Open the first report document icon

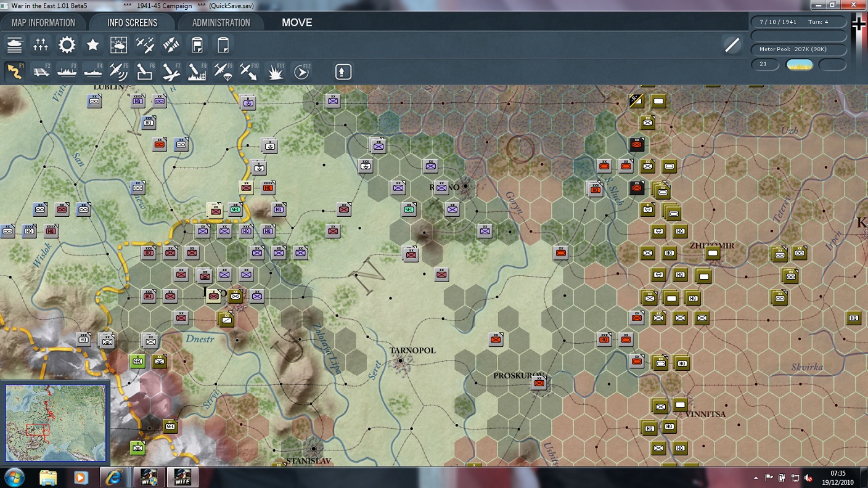pos(197,45)
